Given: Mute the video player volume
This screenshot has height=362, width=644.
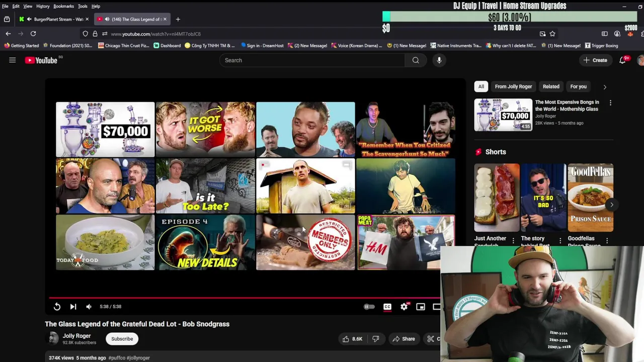Looking at the screenshot, I should [89, 307].
